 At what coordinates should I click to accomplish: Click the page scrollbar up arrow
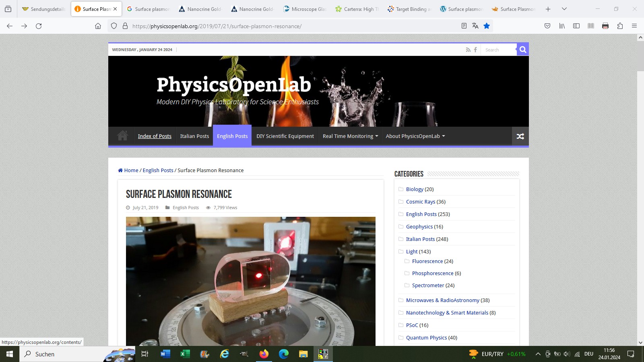tap(640, 37)
